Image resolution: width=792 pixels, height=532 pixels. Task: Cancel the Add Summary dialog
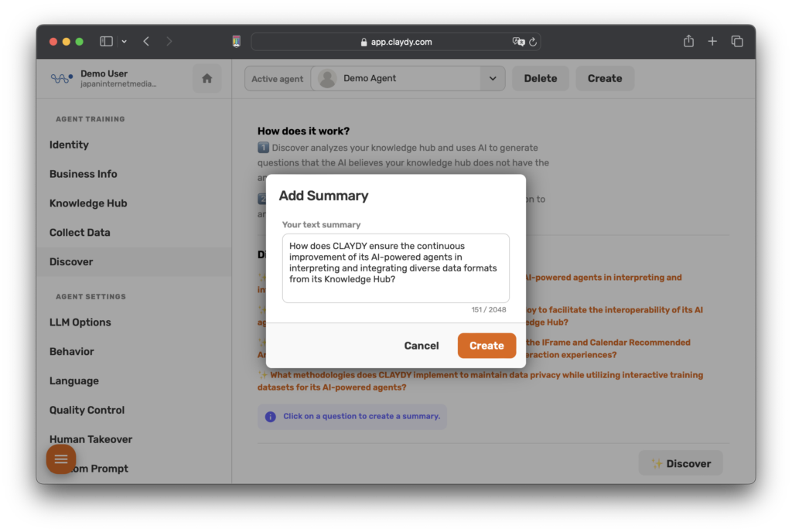click(x=422, y=346)
